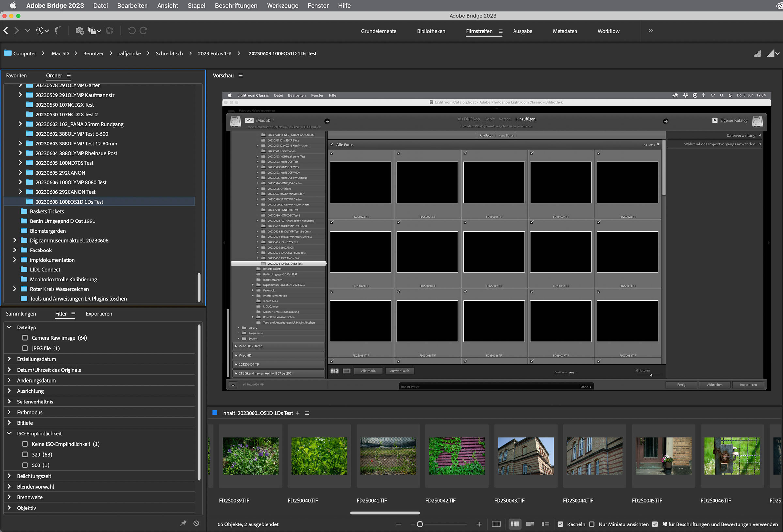Click the get photos from camera icon
The width and height of the screenshot is (783, 532).
click(80, 31)
